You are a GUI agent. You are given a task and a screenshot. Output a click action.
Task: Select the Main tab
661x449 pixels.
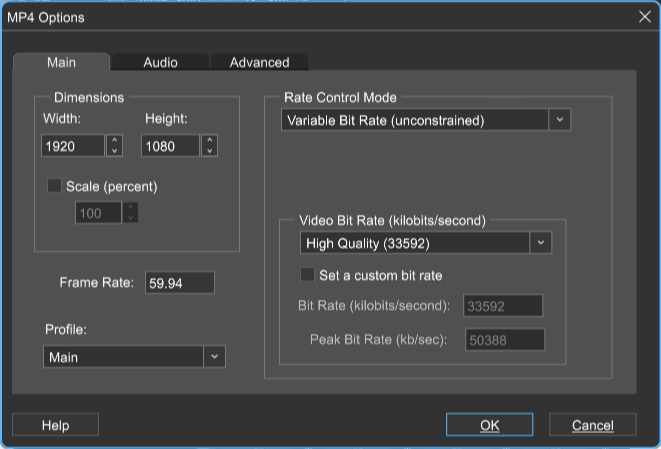click(x=62, y=62)
